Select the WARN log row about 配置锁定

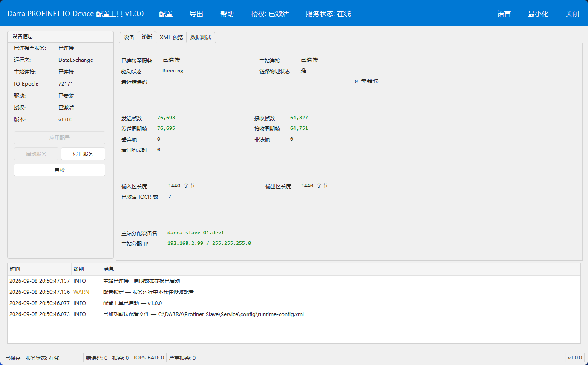point(294,292)
